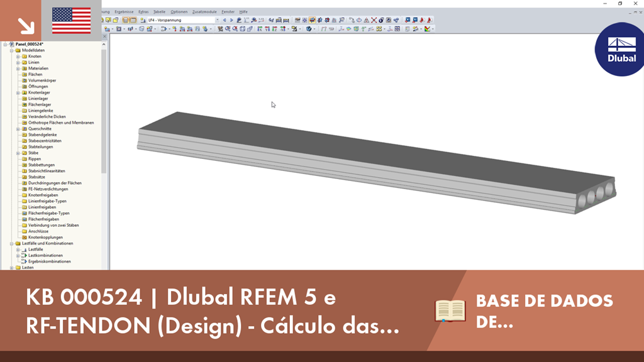Select Flächen in the navigator tree
Image resolution: width=644 pixels, height=362 pixels.
pyautogui.click(x=35, y=75)
